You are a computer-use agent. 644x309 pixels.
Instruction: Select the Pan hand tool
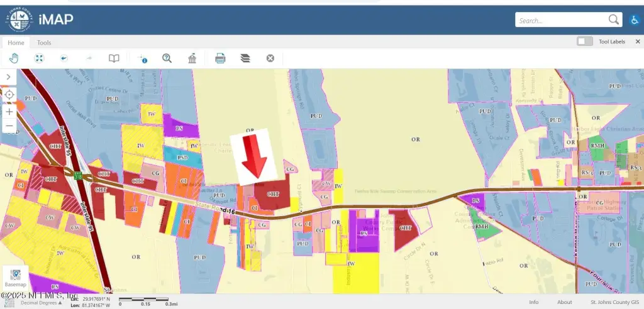click(14, 58)
